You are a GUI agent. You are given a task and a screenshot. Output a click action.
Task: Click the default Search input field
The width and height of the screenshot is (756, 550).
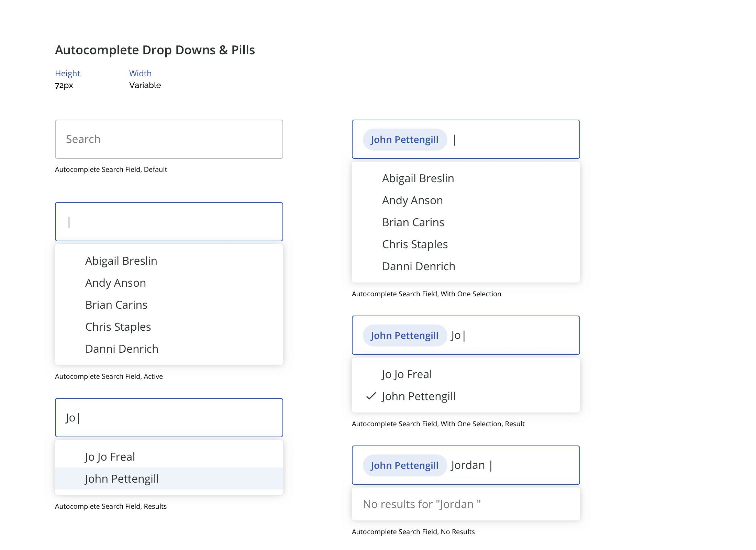pyautogui.click(x=169, y=139)
